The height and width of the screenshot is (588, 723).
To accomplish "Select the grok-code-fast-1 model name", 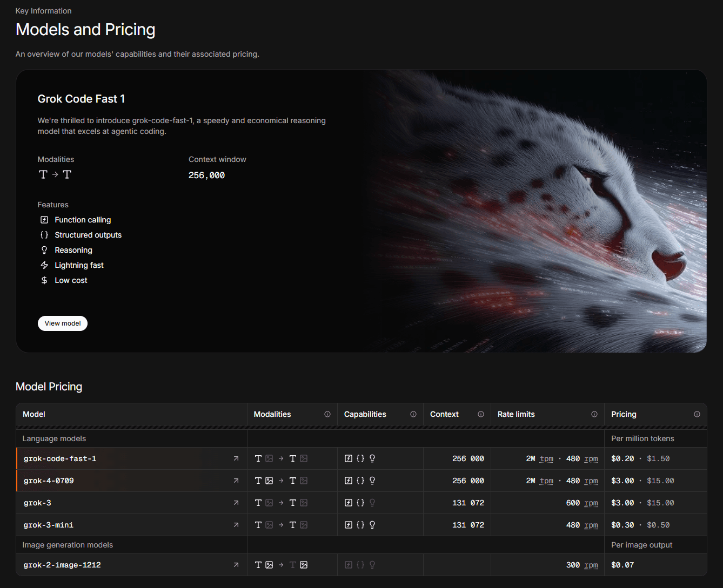I will click(60, 458).
